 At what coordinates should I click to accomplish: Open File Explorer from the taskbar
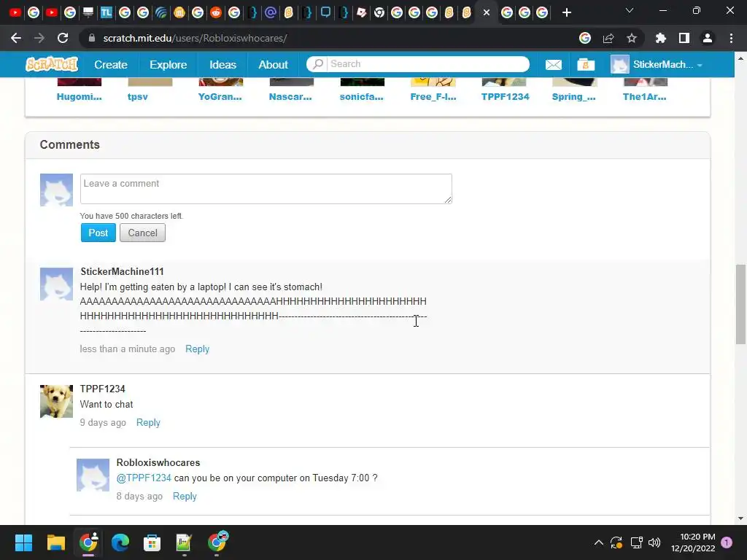[x=55, y=542]
